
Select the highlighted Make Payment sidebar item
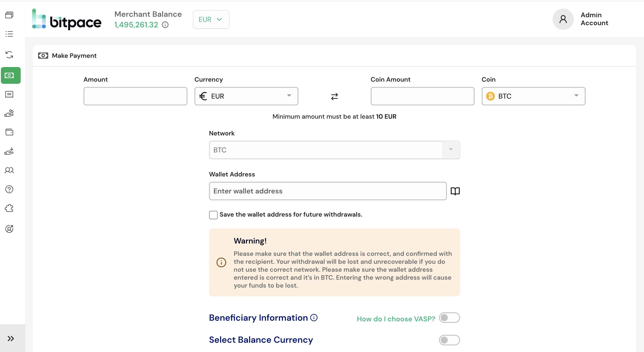[11, 75]
